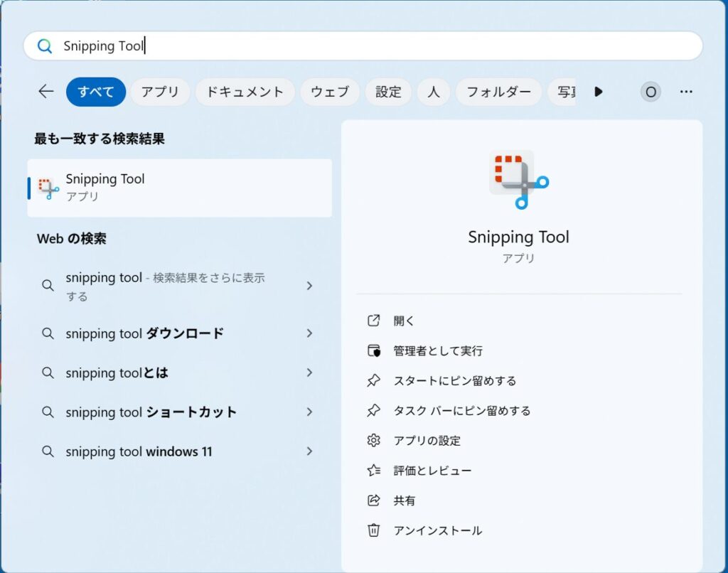Viewport: 728px width, 573px height.
Task: Click the back arrow navigation icon
Action: 45,91
